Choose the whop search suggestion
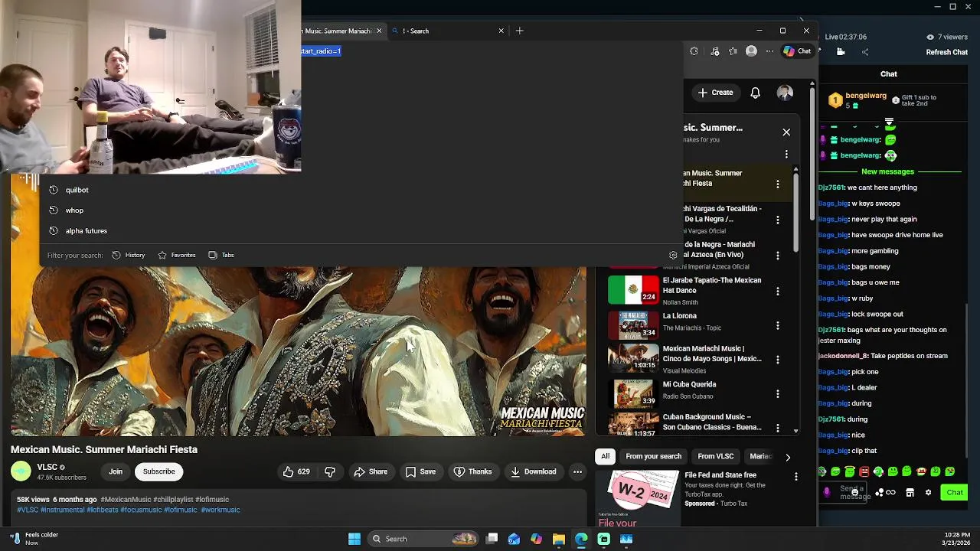 point(74,210)
